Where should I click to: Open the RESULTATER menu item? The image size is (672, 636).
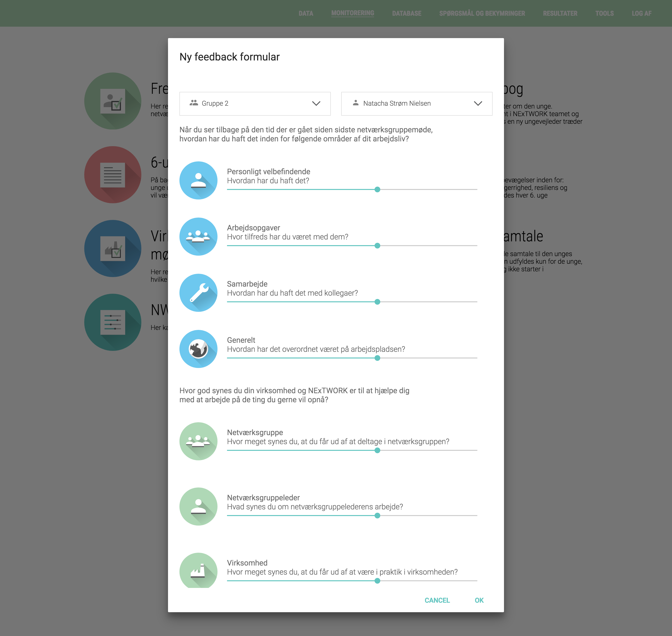[x=560, y=14]
